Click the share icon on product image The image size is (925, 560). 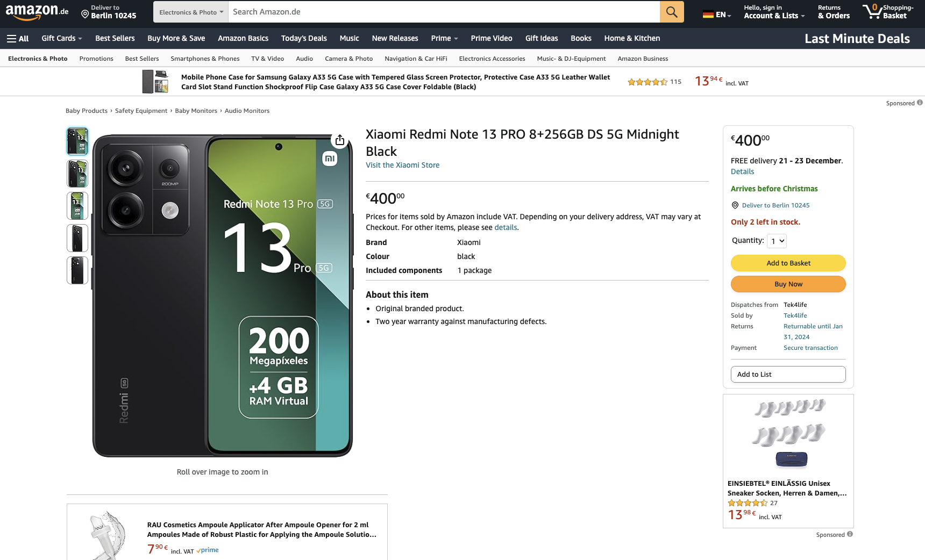tap(340, 140)
